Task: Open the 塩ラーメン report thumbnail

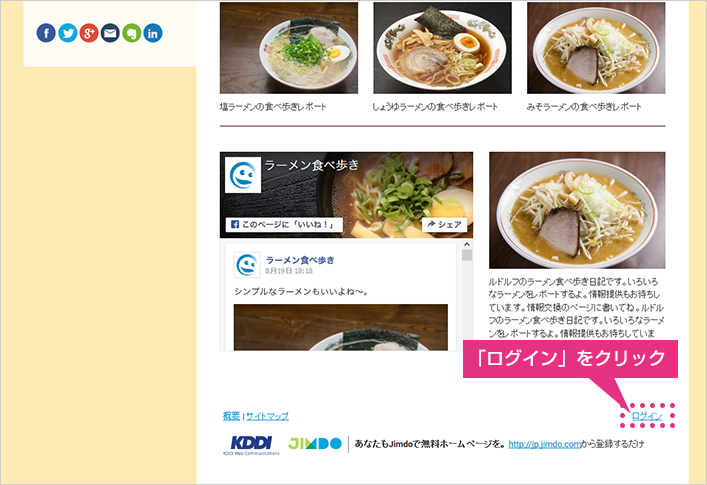Action: click(x=289, y=48)
